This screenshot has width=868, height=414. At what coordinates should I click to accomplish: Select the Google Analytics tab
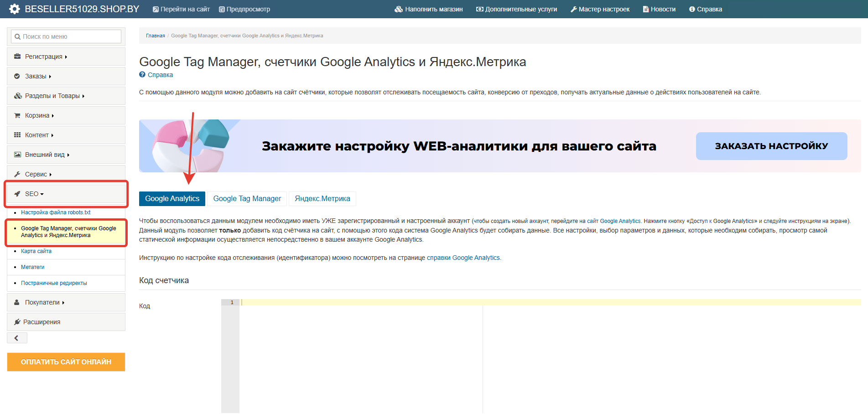point(172,199)
